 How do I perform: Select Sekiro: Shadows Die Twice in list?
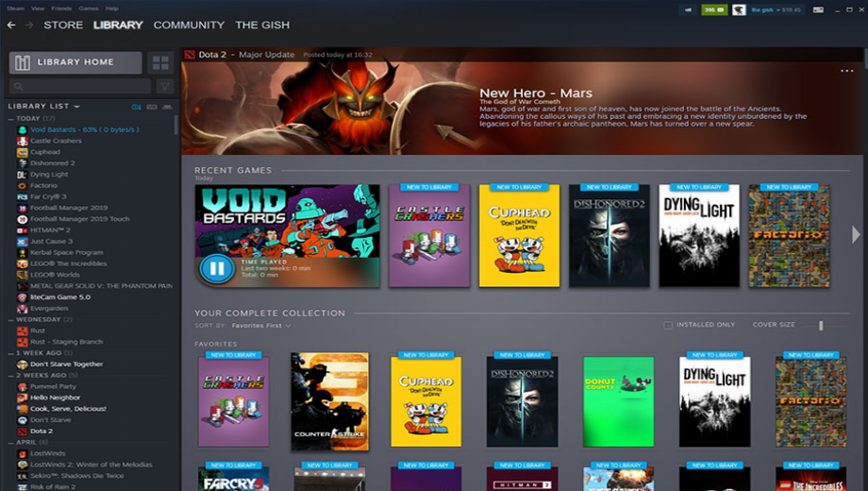click(x=77, y=476)
